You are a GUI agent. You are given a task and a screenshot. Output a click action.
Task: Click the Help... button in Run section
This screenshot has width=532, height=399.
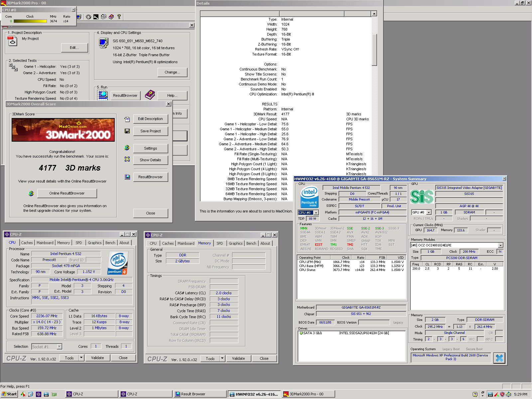tap(172, 95)
